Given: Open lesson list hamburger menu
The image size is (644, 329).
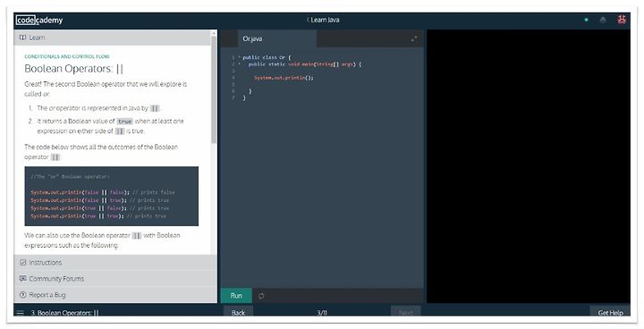Looking at the screenshot, I should pos(20,313).
